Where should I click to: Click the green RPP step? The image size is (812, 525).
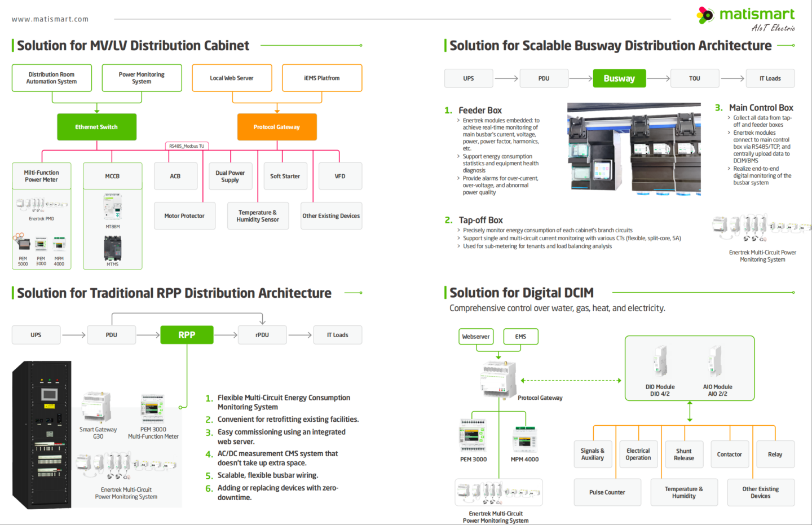tap(187, 335)
